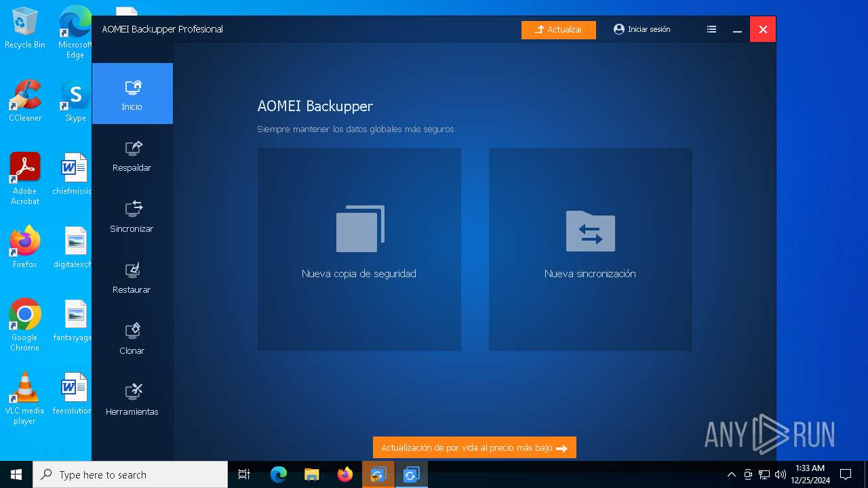
Task: Launch Edge from the taskbar
Action: pos(279,474)
